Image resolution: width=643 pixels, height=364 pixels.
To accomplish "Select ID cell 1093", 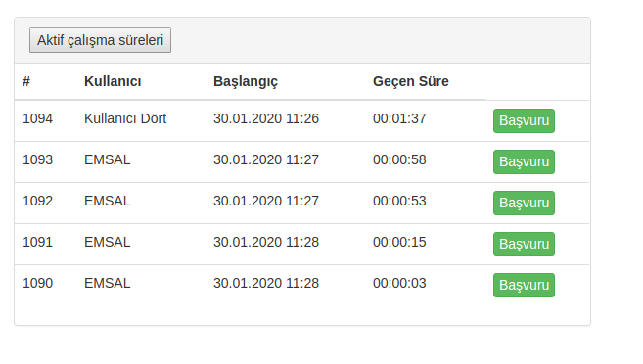I will [x=38, y=159].
